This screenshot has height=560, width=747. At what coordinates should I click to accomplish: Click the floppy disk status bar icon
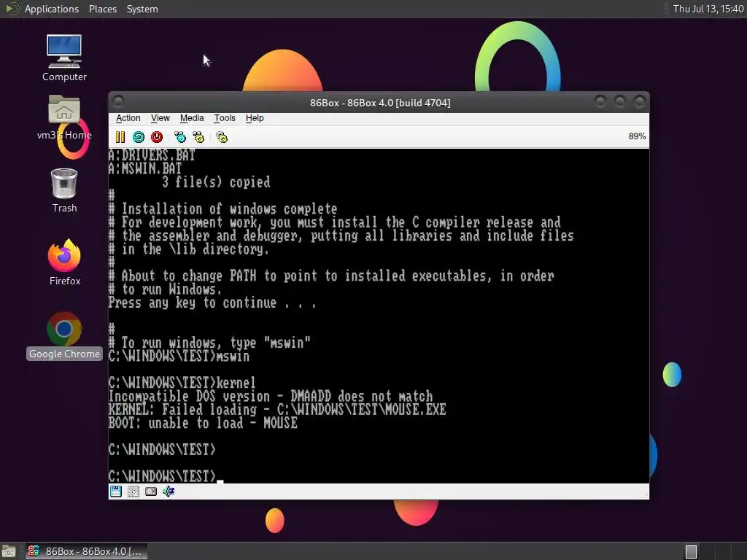click(x=116, y=491)
